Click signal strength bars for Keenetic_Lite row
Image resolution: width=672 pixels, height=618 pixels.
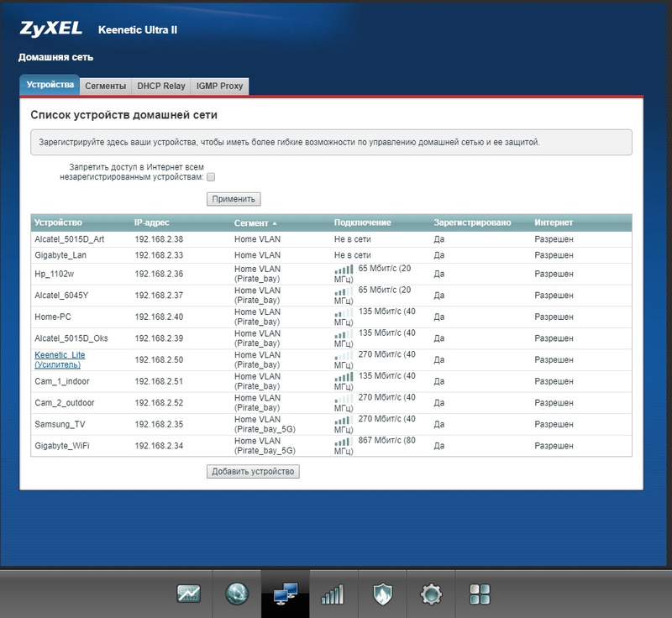(344, 355)
